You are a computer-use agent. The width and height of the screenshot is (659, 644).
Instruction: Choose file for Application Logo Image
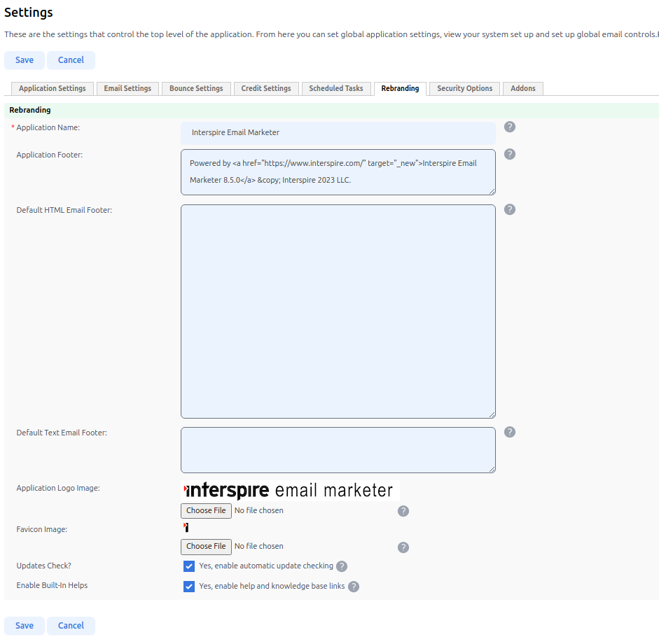(206, 511)
